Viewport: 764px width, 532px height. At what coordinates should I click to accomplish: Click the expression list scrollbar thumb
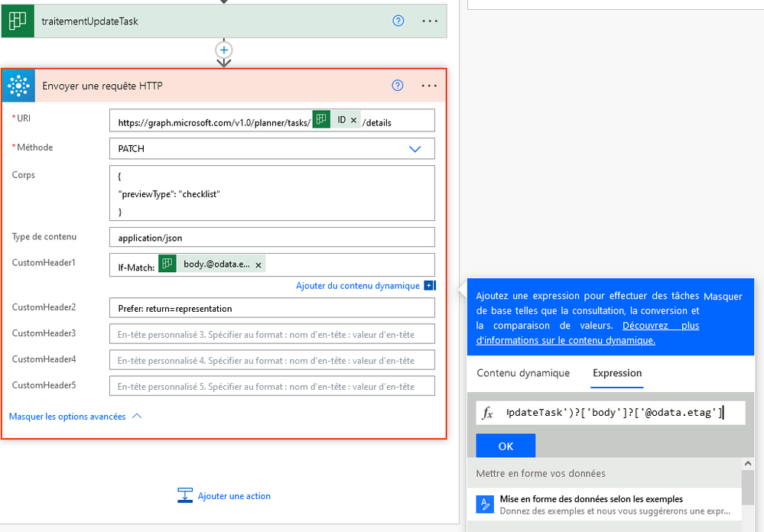[747, 488]
